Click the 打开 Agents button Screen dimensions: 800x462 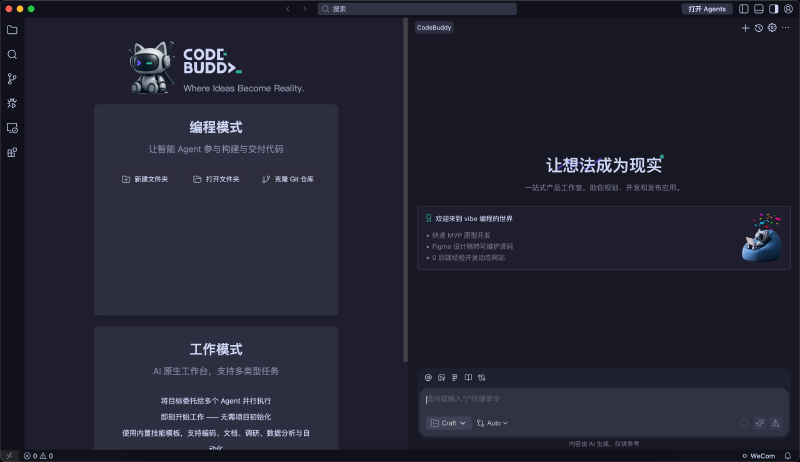707,9
